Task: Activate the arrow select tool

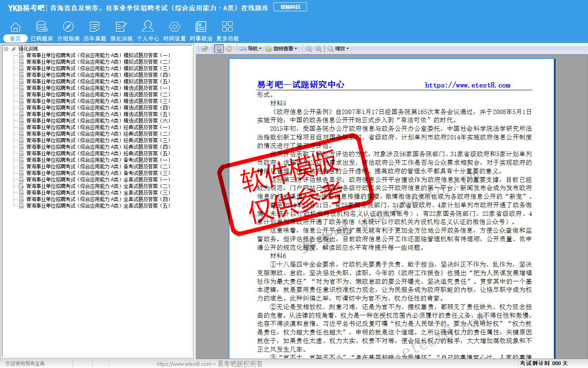Action: 219,49
